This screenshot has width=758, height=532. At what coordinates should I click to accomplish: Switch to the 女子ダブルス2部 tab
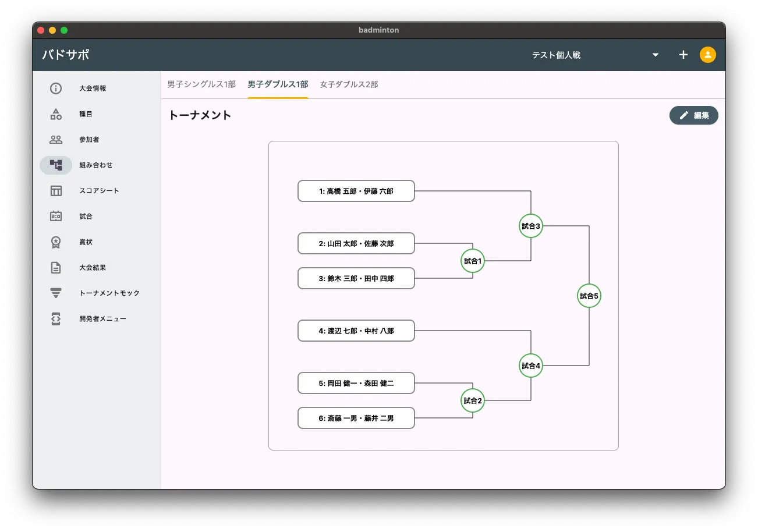click(349, 84)
